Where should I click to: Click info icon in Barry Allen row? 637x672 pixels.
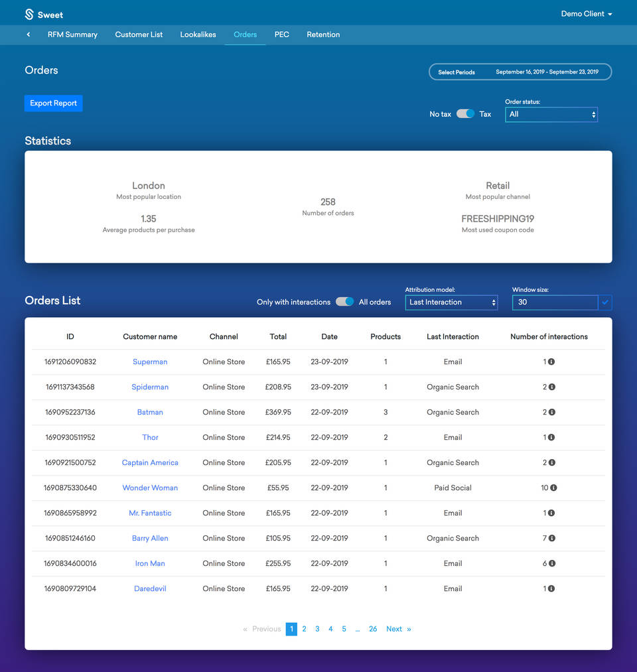(x=551, y=538)
